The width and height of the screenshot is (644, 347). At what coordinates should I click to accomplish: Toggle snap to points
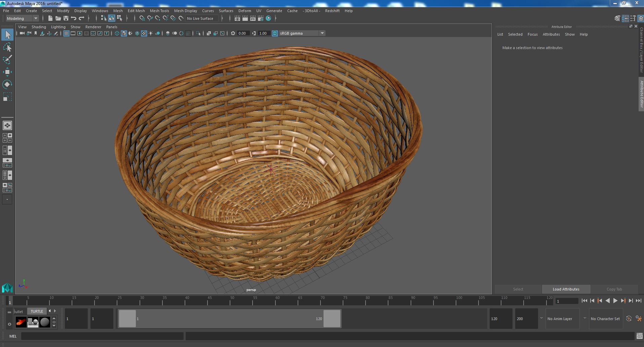coord(158,18)
